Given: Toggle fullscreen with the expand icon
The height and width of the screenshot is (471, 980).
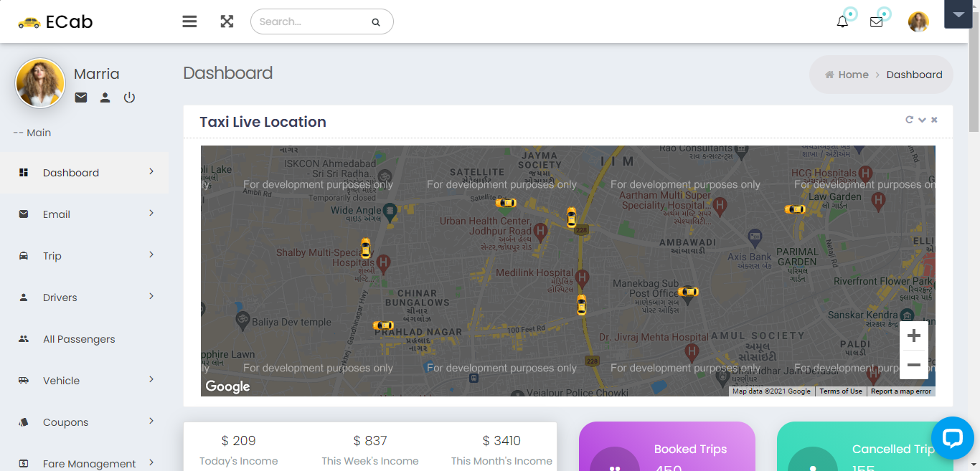Looking at the screenshot, I should click(x=227, y=22).
